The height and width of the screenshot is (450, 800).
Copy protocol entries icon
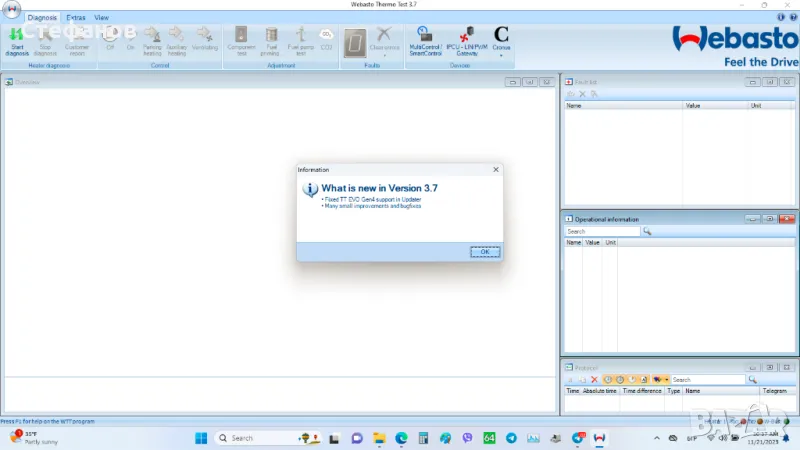[582, 380]
